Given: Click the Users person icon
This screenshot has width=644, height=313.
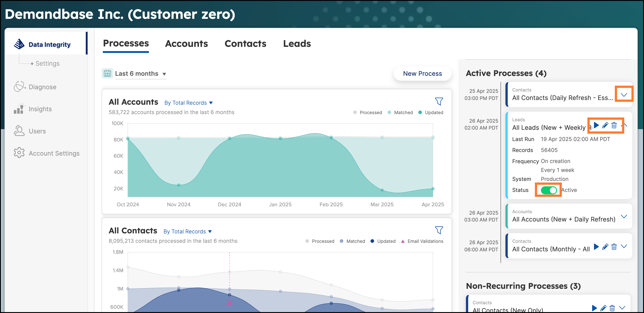Looking at the screenshot, I should (x=19, y=131).
